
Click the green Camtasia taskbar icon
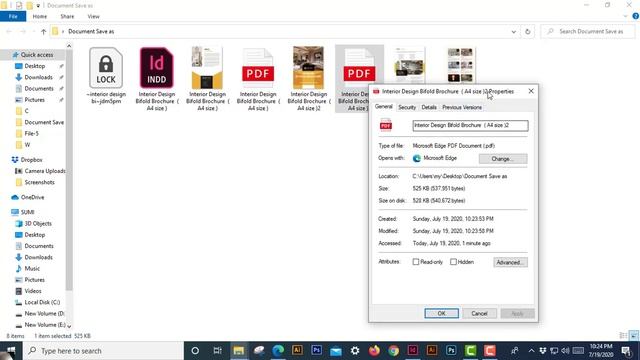[470, 351]
